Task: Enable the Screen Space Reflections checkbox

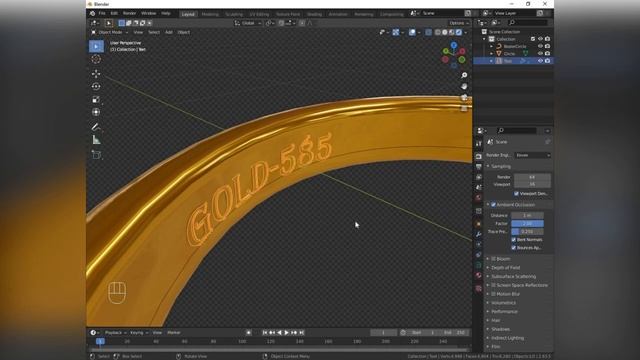Action: coord(493,285)
